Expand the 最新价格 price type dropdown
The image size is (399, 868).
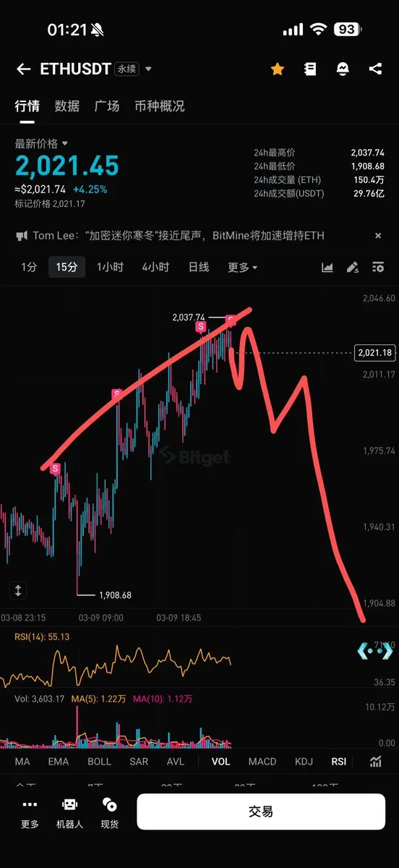point(64,144)
